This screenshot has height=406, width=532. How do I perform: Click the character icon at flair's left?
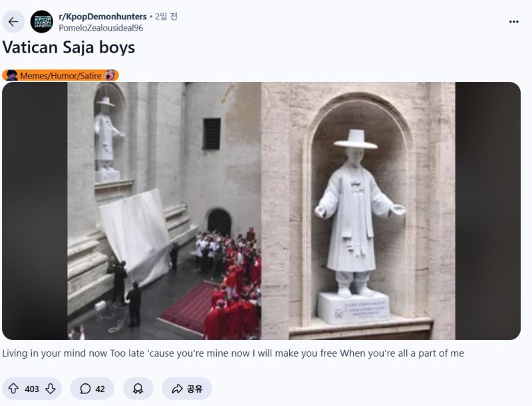click(11, 75)
